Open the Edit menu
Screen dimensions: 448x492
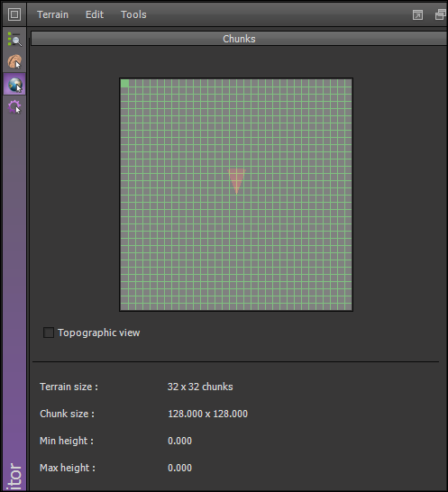95,14
